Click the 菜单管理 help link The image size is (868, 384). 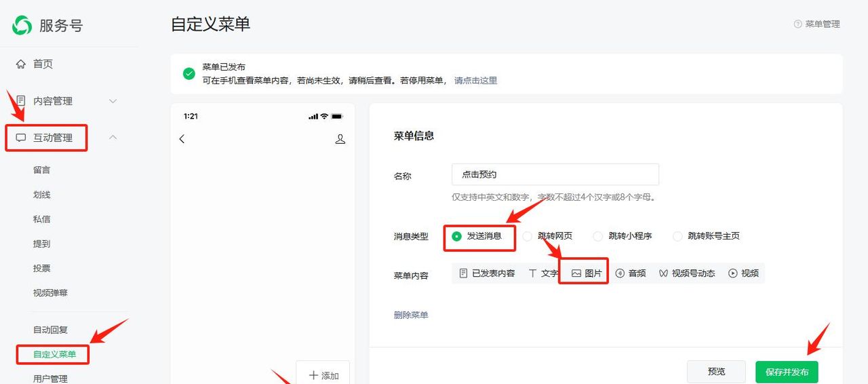tap(823, 24)
